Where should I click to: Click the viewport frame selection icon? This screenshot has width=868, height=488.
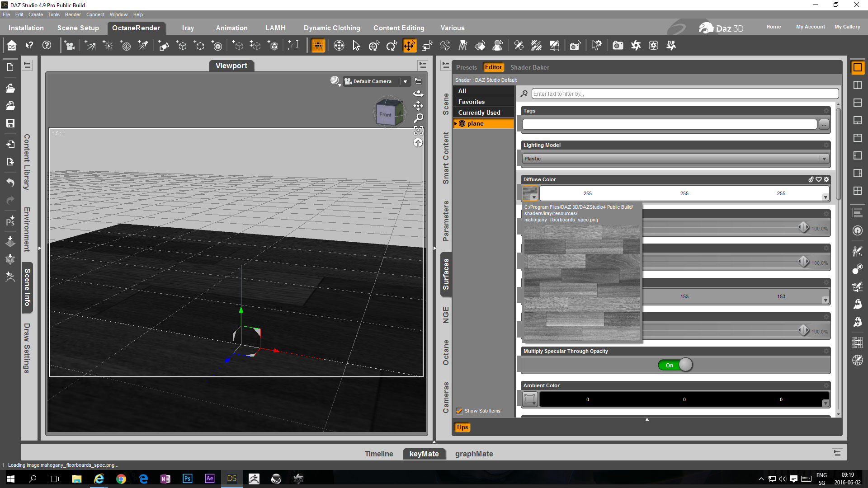(418, 131)
